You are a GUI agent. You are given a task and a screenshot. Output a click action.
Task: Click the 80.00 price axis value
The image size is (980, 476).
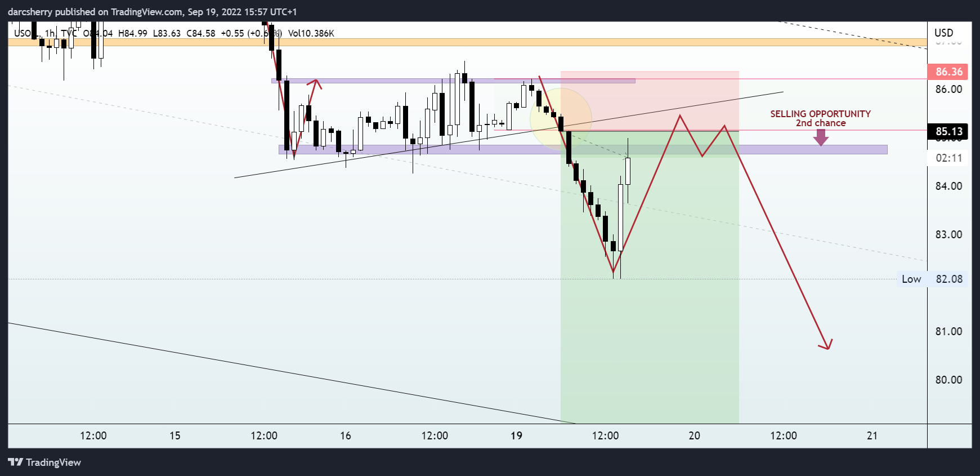[x=948, y=380]
